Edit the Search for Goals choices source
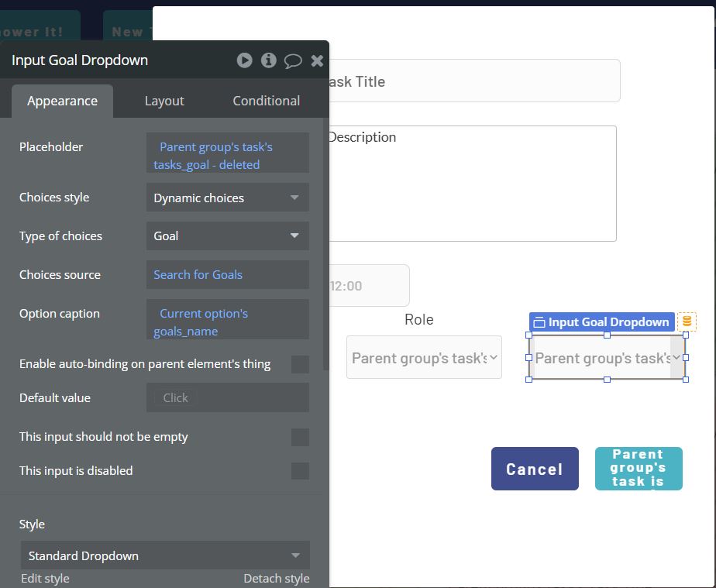Image resolution: width=716 pixels, height=588 pixels. [x=227, y=275]
